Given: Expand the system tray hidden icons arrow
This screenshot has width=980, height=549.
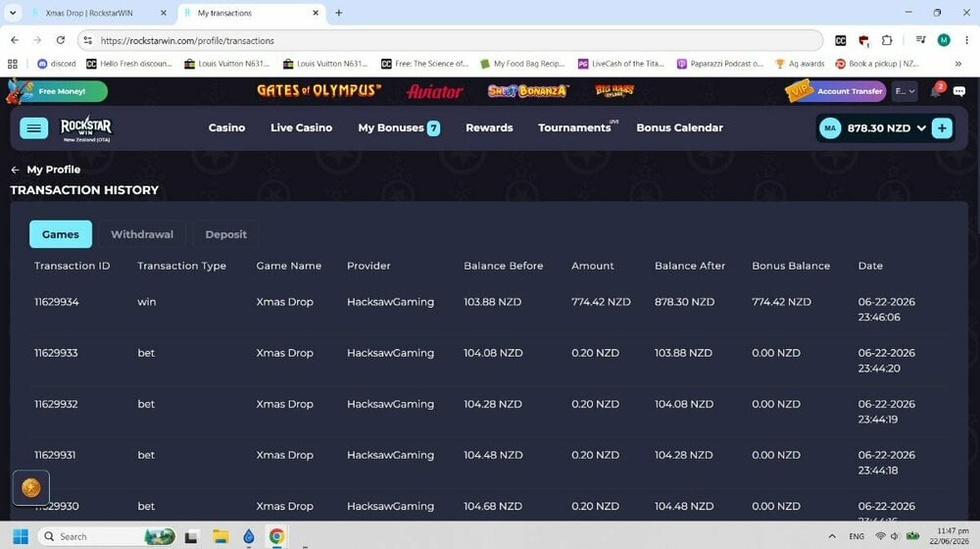Looking at the screenshot, I should coord(832,536).
